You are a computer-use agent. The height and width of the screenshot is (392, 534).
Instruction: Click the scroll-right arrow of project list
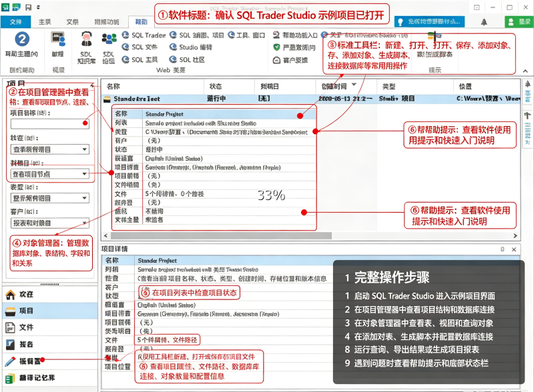515,236
